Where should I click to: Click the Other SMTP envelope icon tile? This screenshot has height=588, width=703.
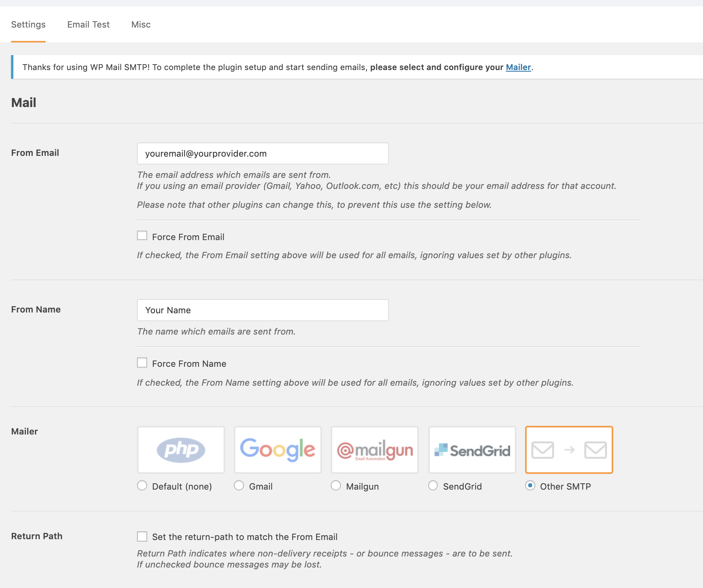click(x=569, y=450)
